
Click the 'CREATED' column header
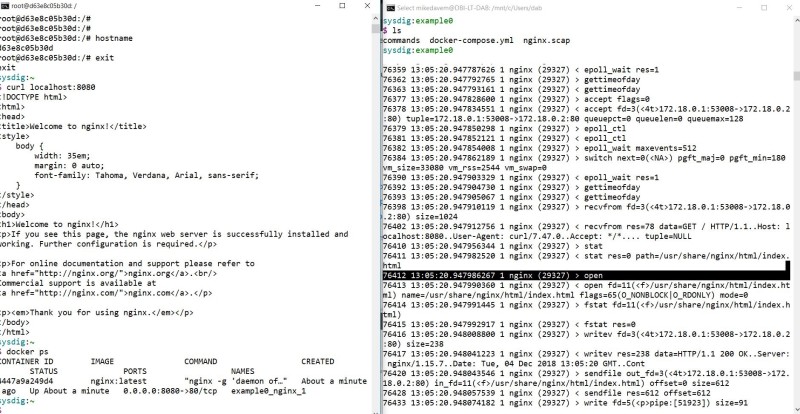point(317,361)
